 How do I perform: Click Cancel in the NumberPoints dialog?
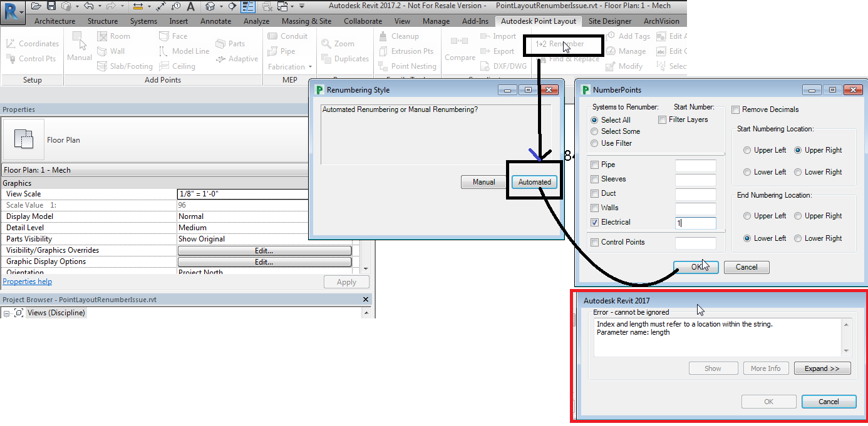pos(747,267)
